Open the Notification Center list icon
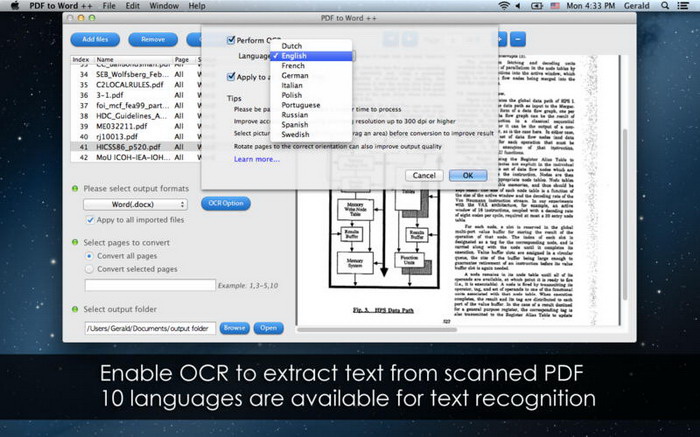Viewport: 700px width, 437px height. tap(683, 6)
